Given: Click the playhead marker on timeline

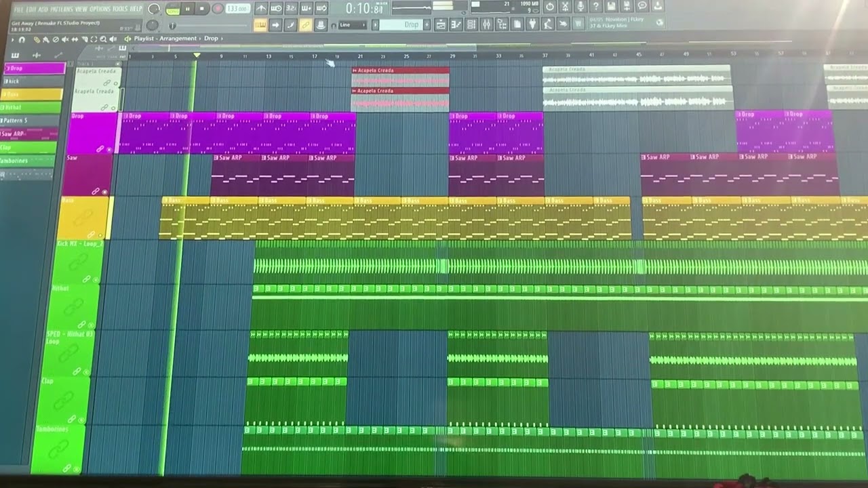Looking at the screenshot, I should click(x=197, y=56).
